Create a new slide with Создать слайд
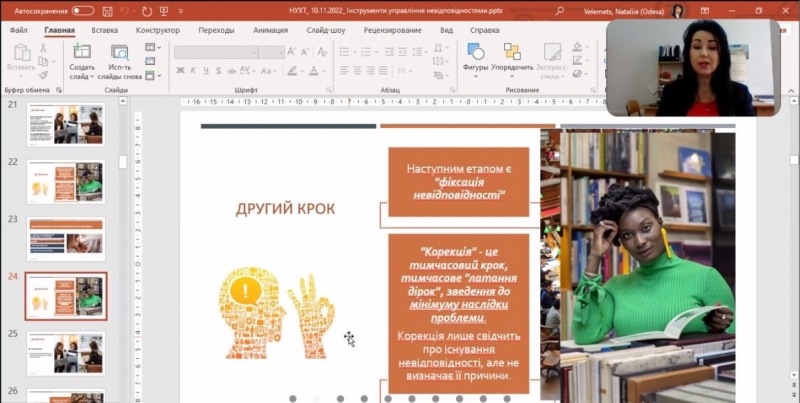The height and width of the screenshot is (403, 800). click(82, 62)
